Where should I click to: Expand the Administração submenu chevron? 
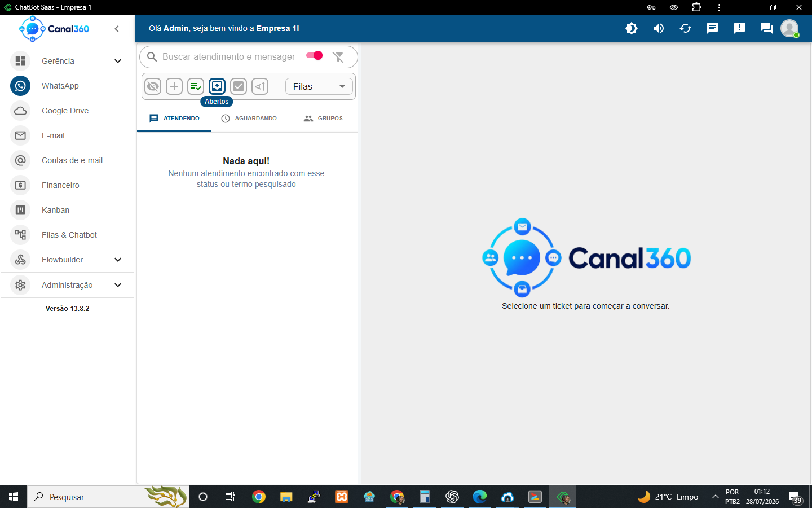point(118,285)
